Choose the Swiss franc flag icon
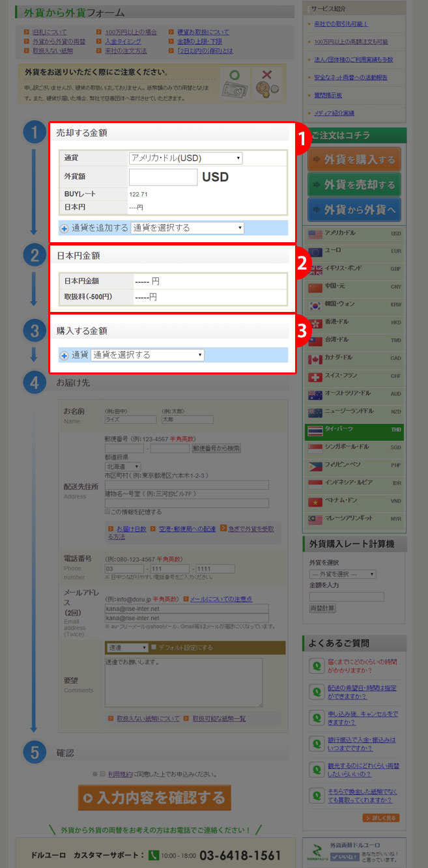Screen dimensions: 428x868 pyautogui.click(x=316, y=377)
